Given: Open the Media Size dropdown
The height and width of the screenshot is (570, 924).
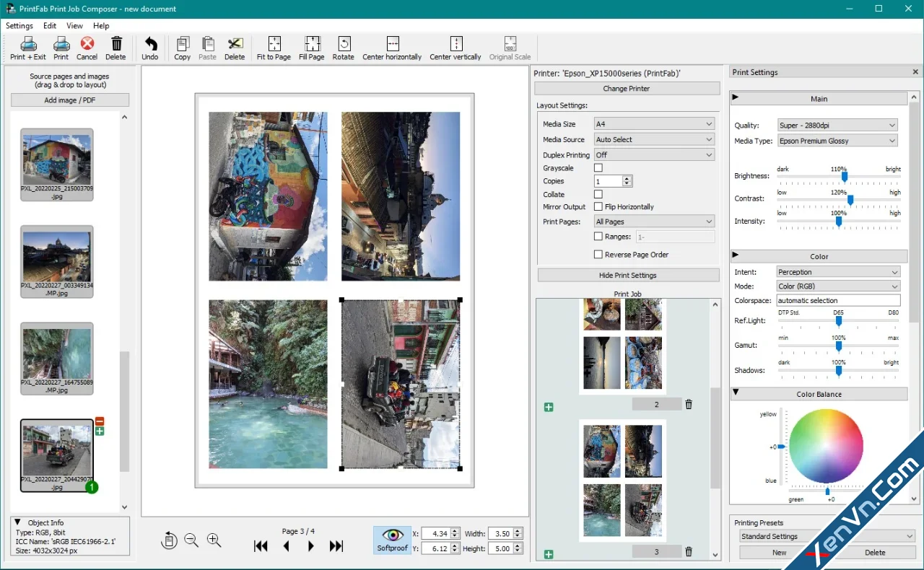Looking at the screenshot, I should click(654, 124).
